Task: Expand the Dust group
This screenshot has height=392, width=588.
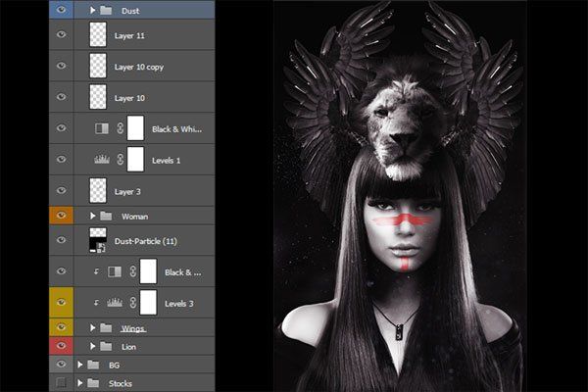Action: (x=93, y=10)
